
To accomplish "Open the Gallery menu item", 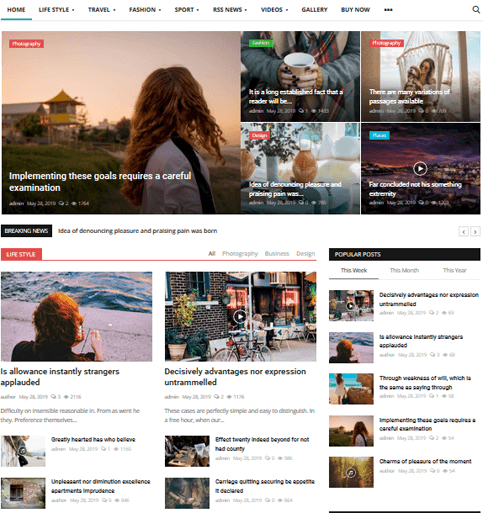I will [314, 10].
